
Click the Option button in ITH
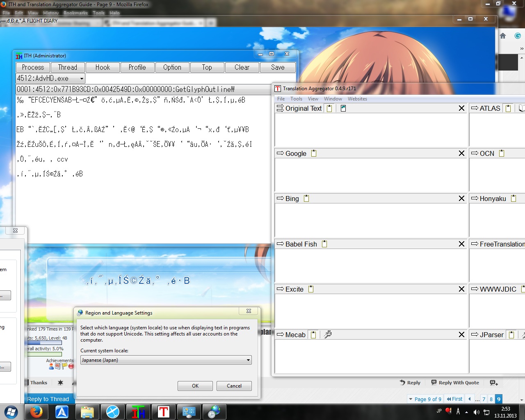pyautogui.click(x=172, y=67)
